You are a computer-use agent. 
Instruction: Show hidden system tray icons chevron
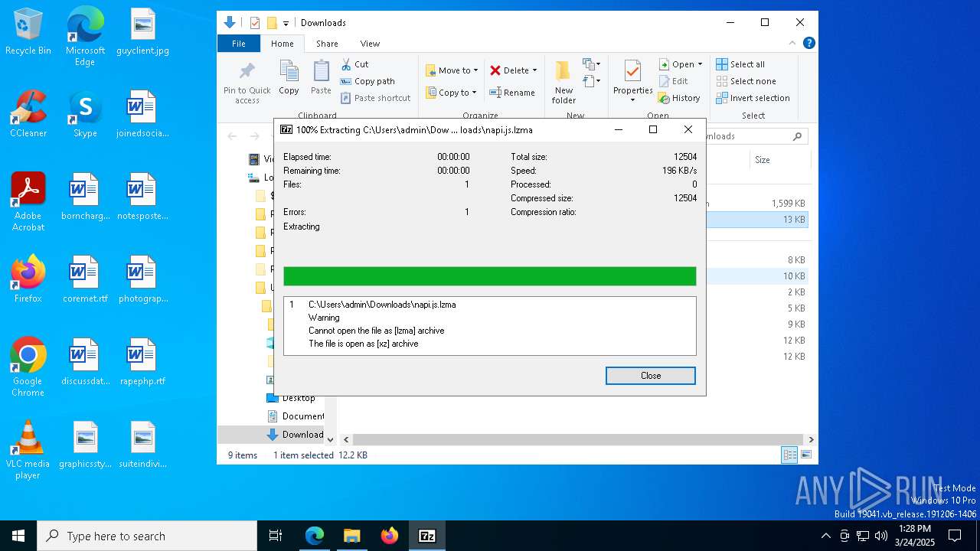[825, 536]
